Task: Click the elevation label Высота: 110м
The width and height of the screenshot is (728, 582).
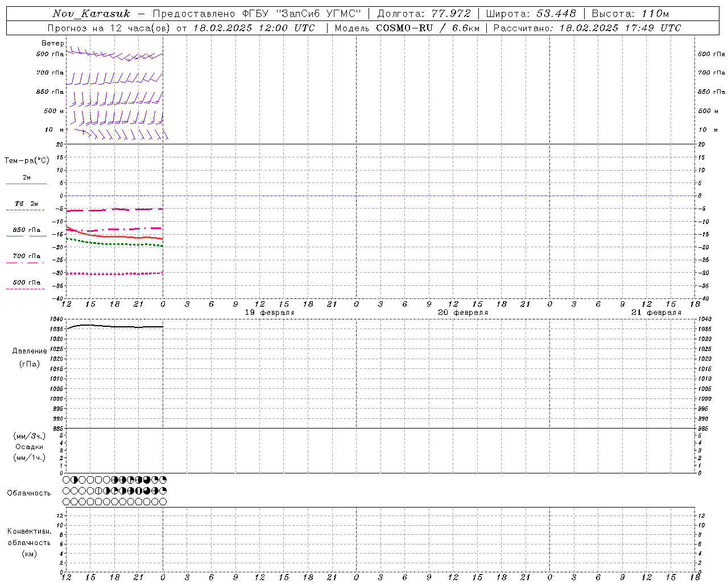Action: [x=630, y=14]
